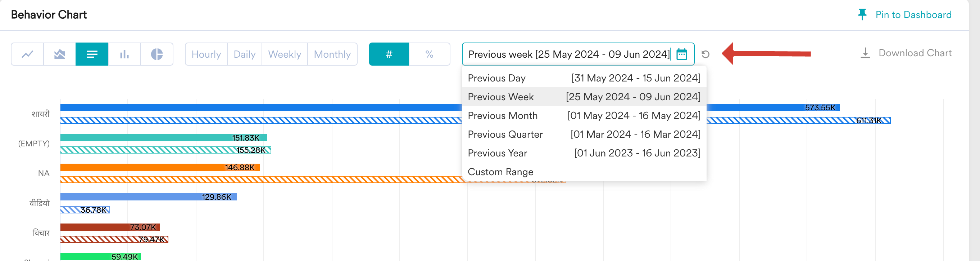The image size is (980, 261).
Task: Open the calendar icon in date field
Action: coord(682,54)
